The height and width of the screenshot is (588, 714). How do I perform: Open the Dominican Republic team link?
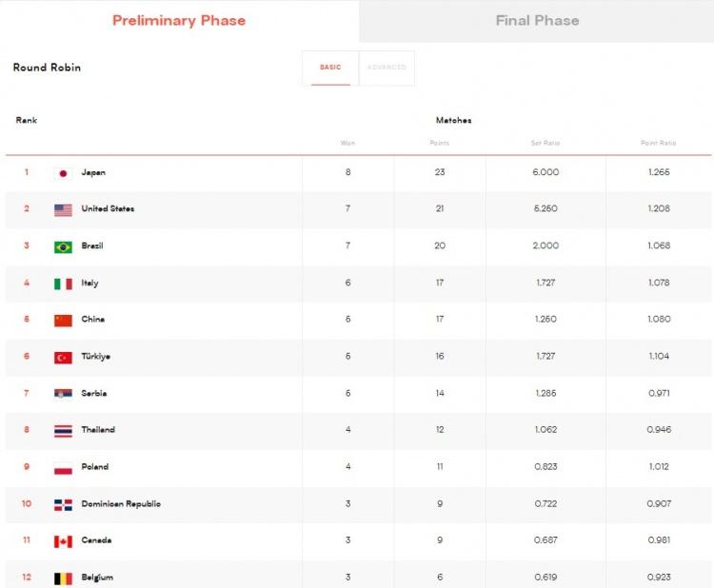tap(121, 504)
